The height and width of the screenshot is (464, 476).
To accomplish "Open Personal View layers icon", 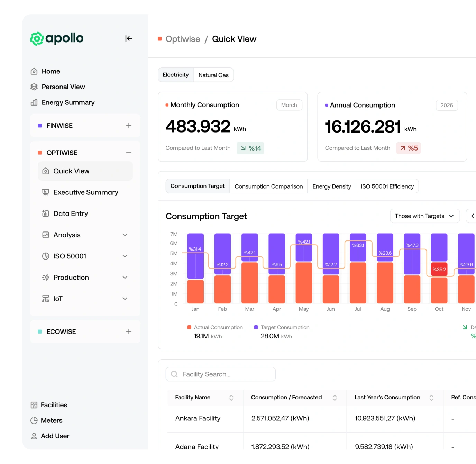I will pyautogui.click(x=34, y=87).
